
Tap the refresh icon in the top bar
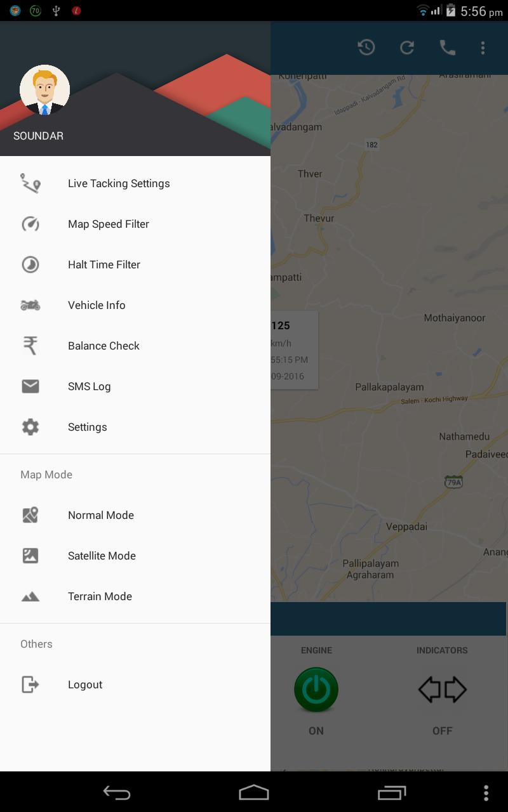coord(407,48)
